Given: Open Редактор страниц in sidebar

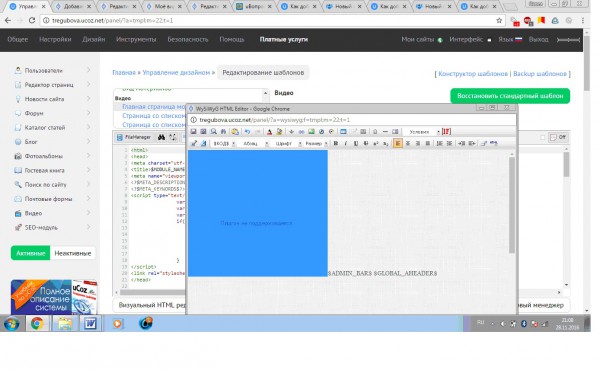Looking at the screenshot, I should [49, 85].
